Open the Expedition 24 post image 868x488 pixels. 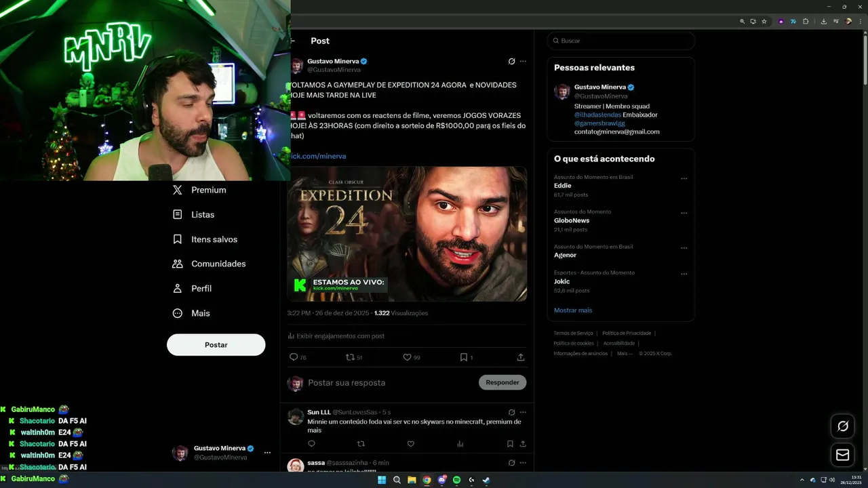pos(407,234)
